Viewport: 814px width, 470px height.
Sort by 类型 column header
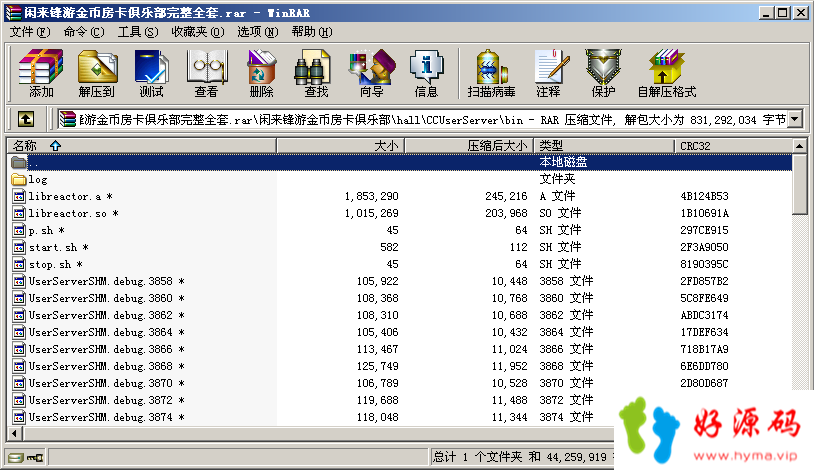point(604,146)
